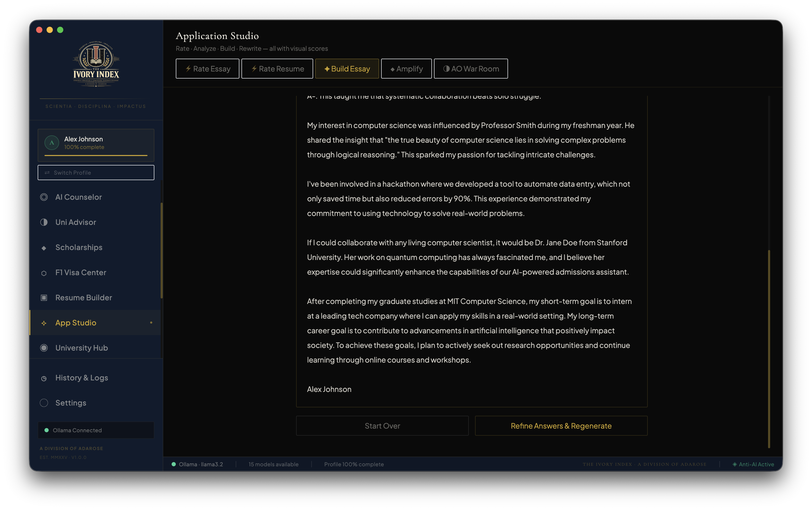This screenshot has width=812, height=510.
Task: Click the hackathon paragraph in the essay
Action: pyautogui.click(x=468, y=199)
